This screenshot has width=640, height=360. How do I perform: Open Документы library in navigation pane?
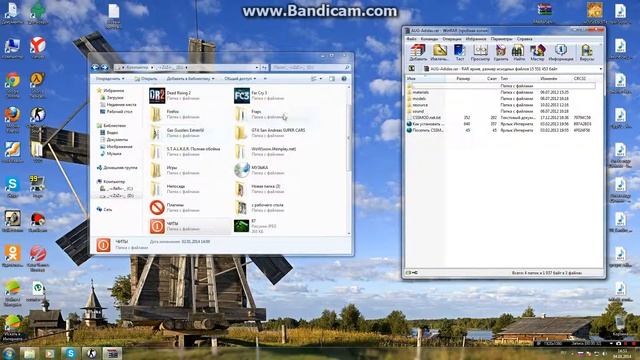[114, 140]
